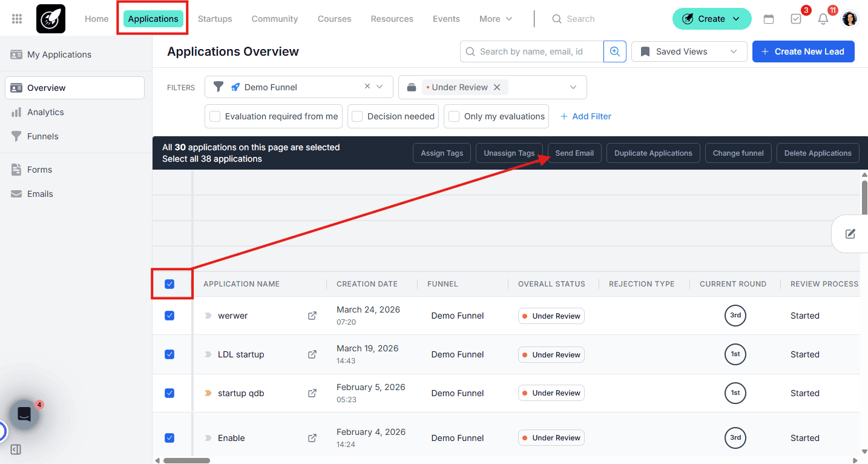868x464 pixels.
Task: Open the Demo Funnel filter dropdown
Action: click(x=380, y=87)
